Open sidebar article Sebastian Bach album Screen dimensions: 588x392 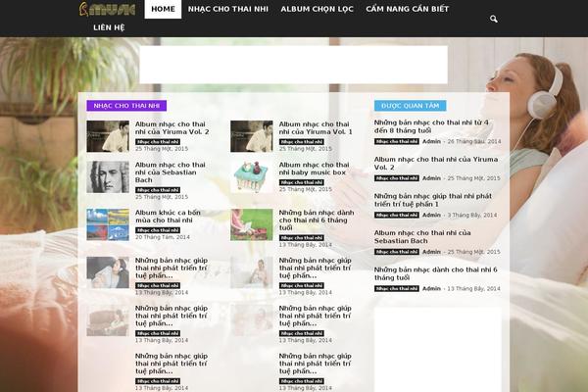(x=422, y=237)
